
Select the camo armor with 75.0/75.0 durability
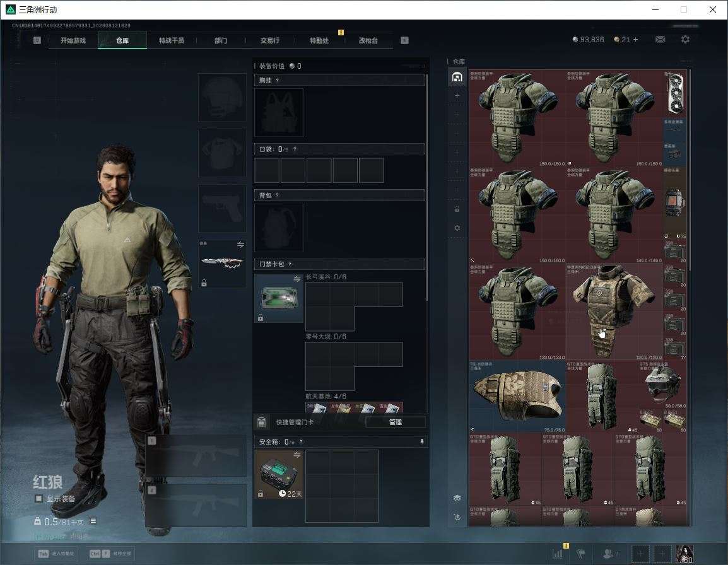pyautogui.click(x=517, y=396)
